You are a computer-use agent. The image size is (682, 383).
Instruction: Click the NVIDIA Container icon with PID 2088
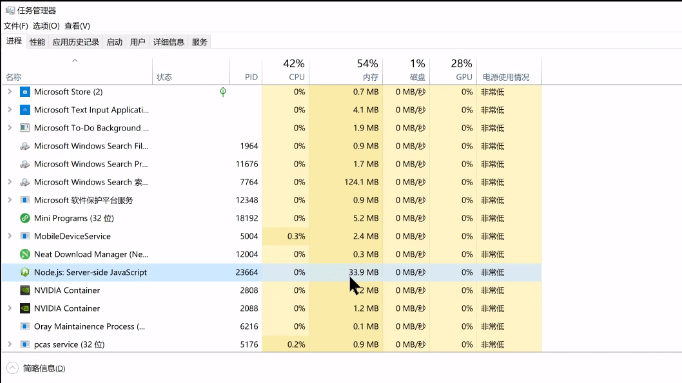(x=25, y=308)
